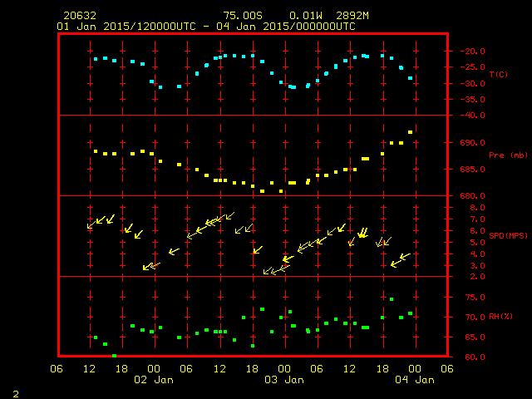Click the elevation label 2892M
This screenshot has width=532, height=399.
click(352, 16)
